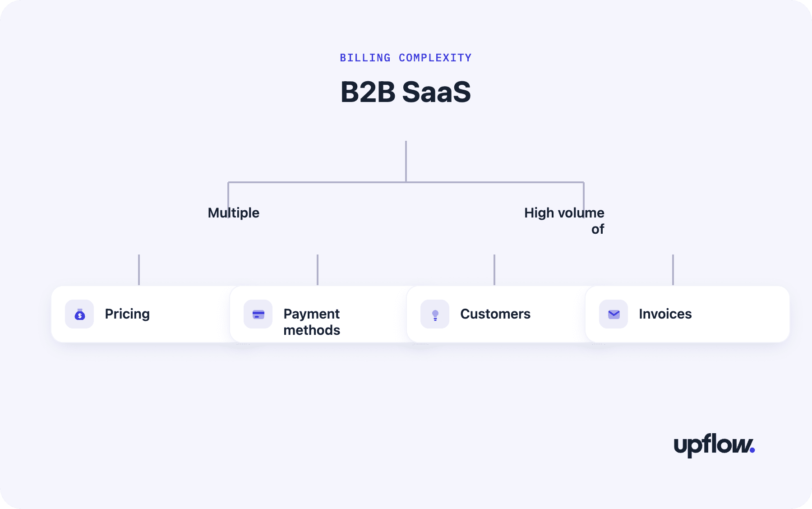Click the upflow logo
The height and width of the screenshot is (509, 812).
point(714,445)
